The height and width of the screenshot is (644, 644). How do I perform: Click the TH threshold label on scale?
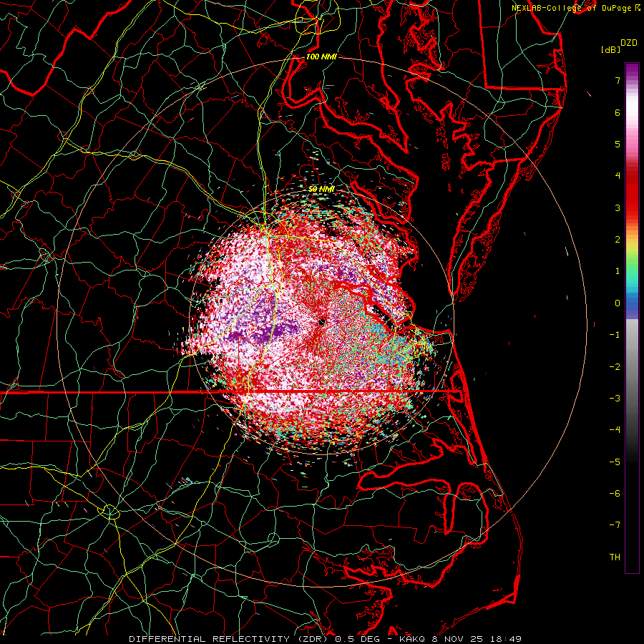[x=615, y=557]
